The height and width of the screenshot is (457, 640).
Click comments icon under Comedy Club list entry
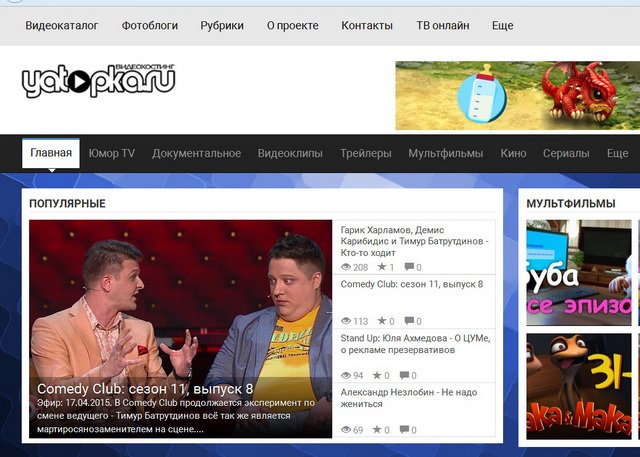click(409, 321)
